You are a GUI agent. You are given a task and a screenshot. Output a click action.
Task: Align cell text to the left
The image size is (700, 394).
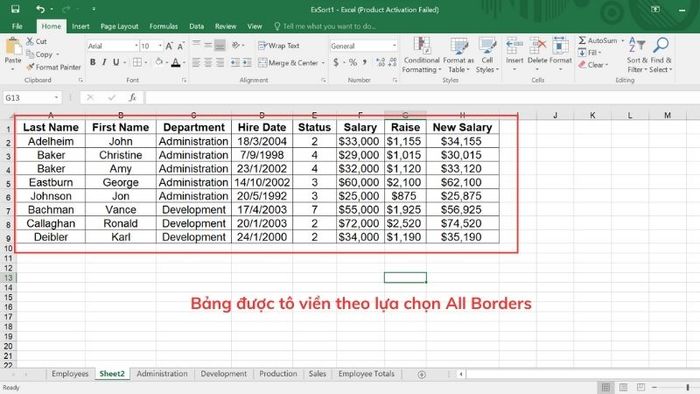pyautogui.click(x=196, y=62)
